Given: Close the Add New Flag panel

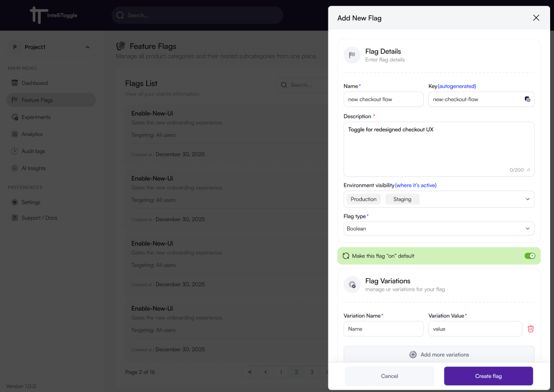Looking at the screenshot, I should pos(536,18).
